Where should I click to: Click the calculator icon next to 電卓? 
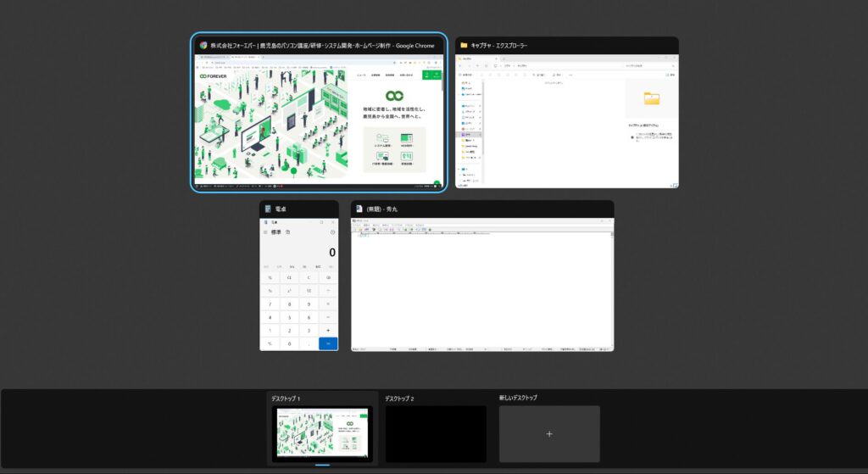coord(268,209)
